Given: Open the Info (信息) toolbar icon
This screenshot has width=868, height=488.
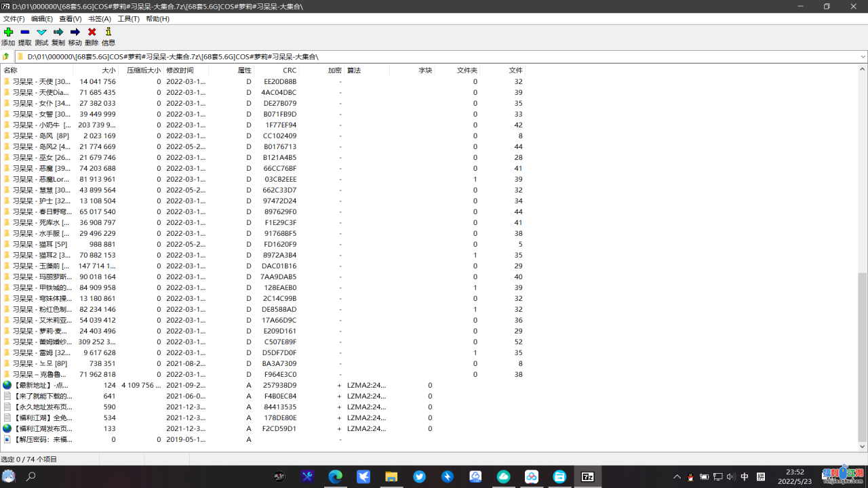Looking at the screenshot, I should 108,33.
